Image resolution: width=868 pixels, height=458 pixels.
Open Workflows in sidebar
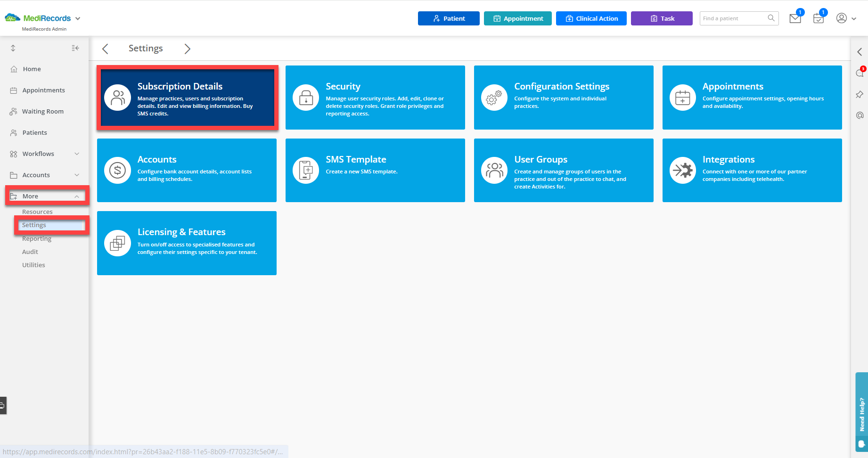tap(38, 154)
